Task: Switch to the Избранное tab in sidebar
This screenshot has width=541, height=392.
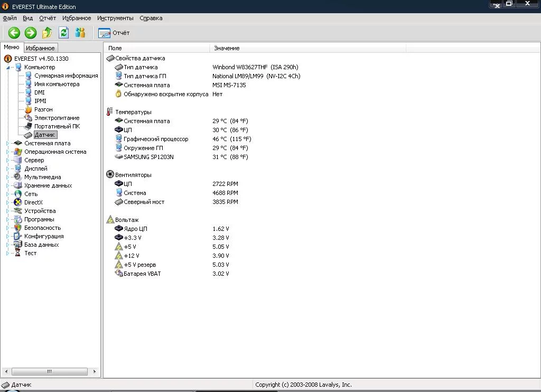Action: (x=40, y=48)
